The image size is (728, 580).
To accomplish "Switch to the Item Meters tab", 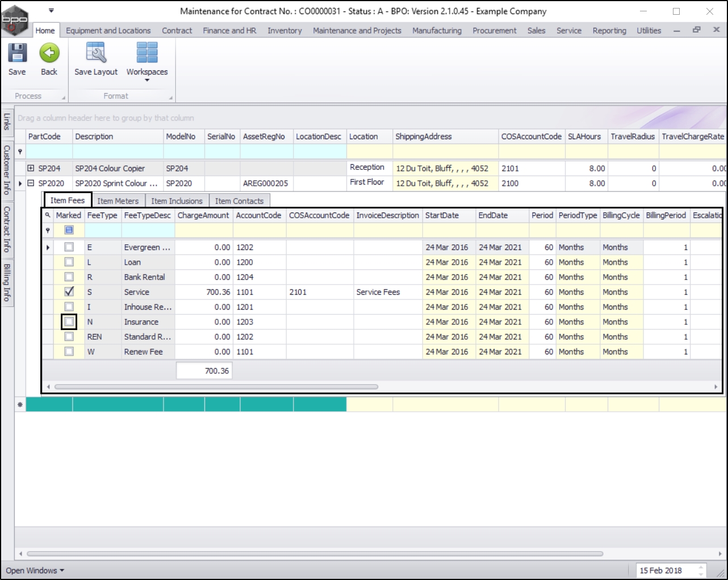I will 118,201.
